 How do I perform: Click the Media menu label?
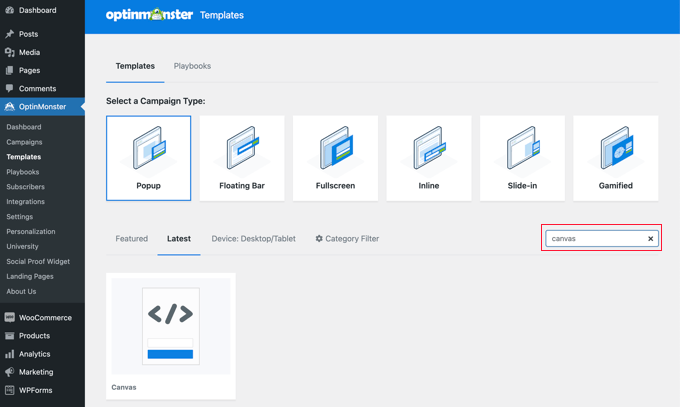[x=29, y=52]
